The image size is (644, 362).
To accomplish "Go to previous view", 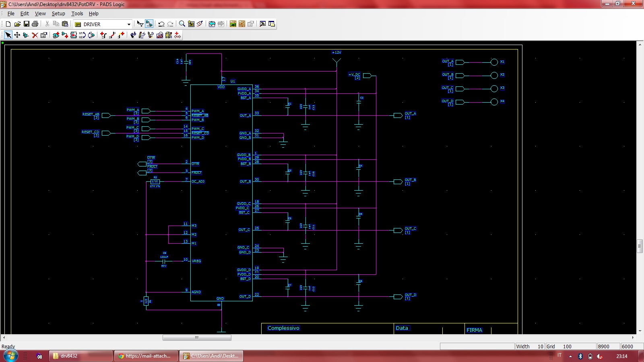I will (x=212, y=24).
